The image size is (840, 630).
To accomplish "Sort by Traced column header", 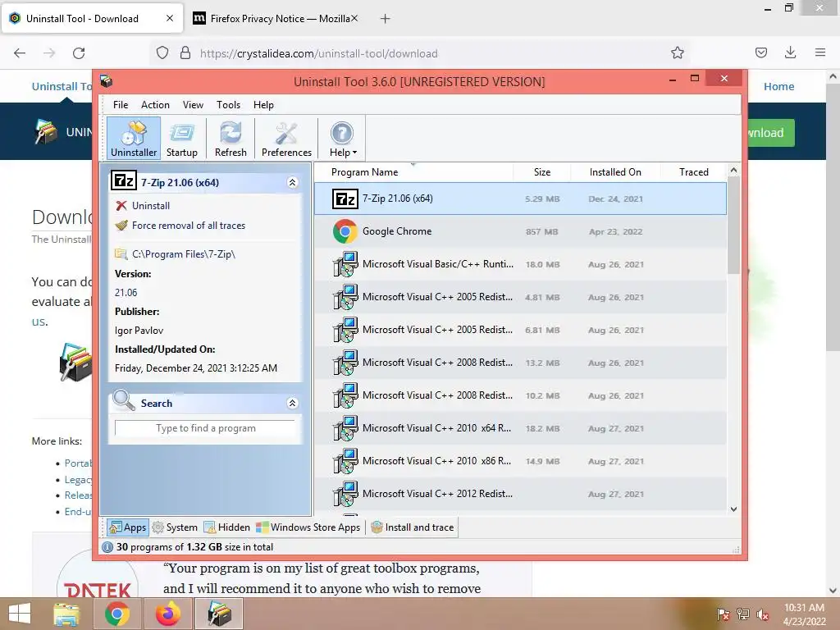I will tap(693, 172).
